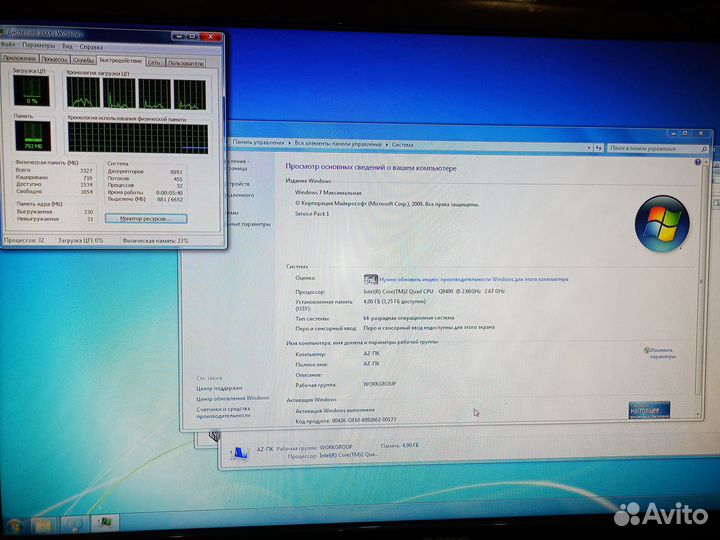Click the Windows Start orb button
This screenshot has width=720, height=540.
(x=14, y=524)
